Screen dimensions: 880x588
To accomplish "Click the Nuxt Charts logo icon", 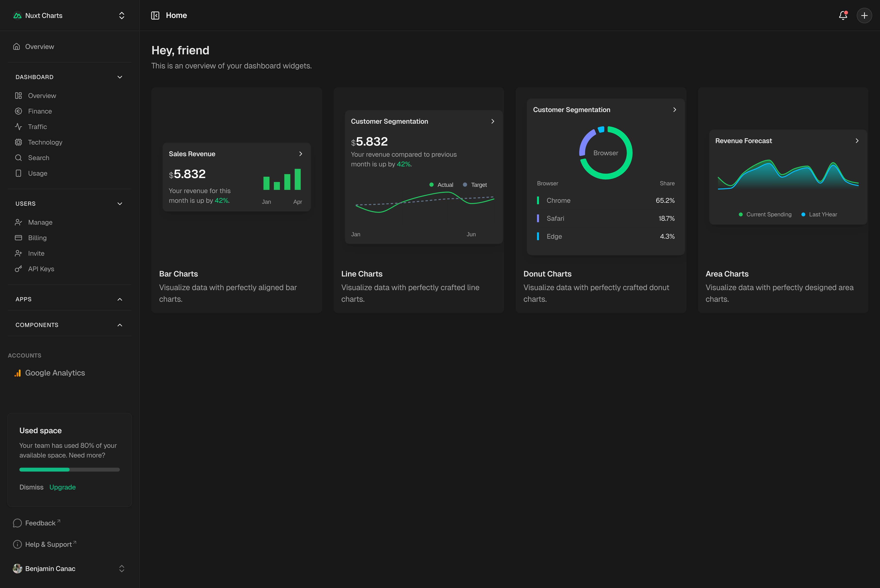I will [x=17, y=15].
